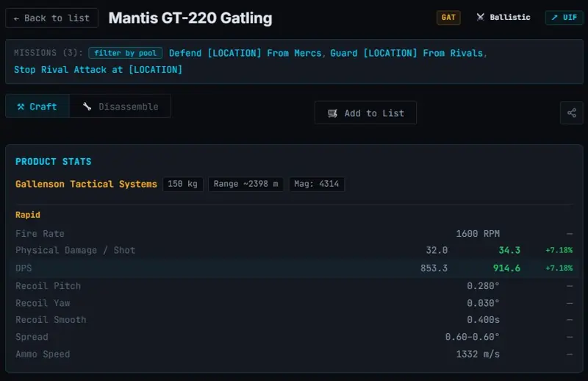Select the Recoil Yaw row label
Viewport: 588px width, 381px height.
tap(43, 303)
